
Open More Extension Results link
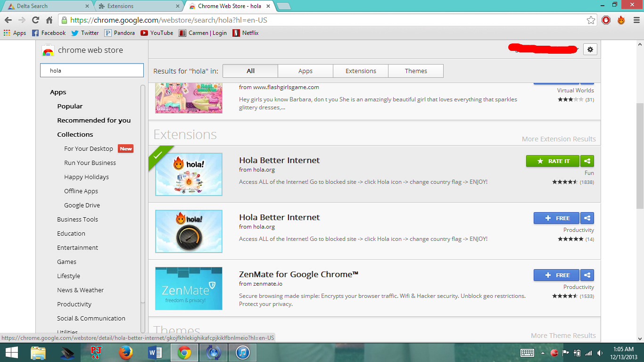(559, 139)
